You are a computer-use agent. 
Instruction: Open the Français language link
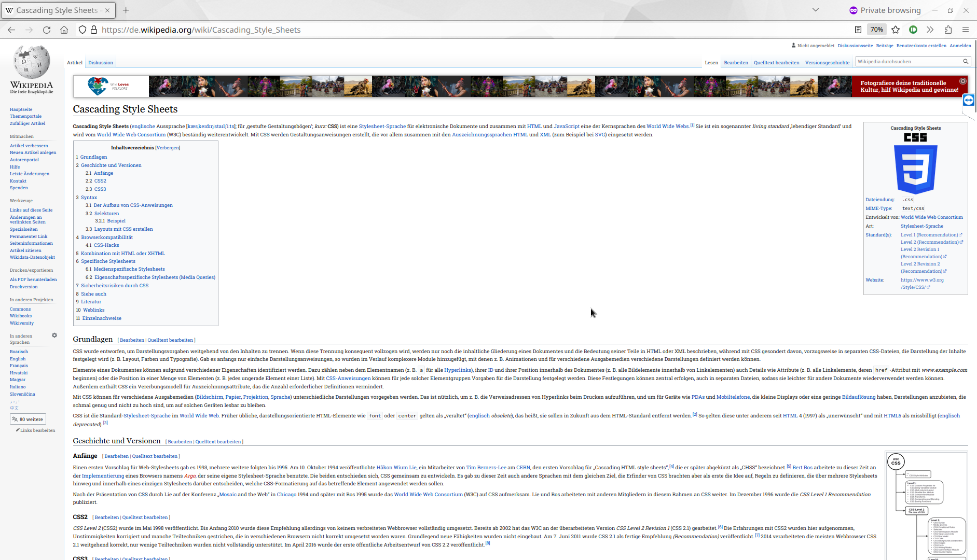point(19,366)
